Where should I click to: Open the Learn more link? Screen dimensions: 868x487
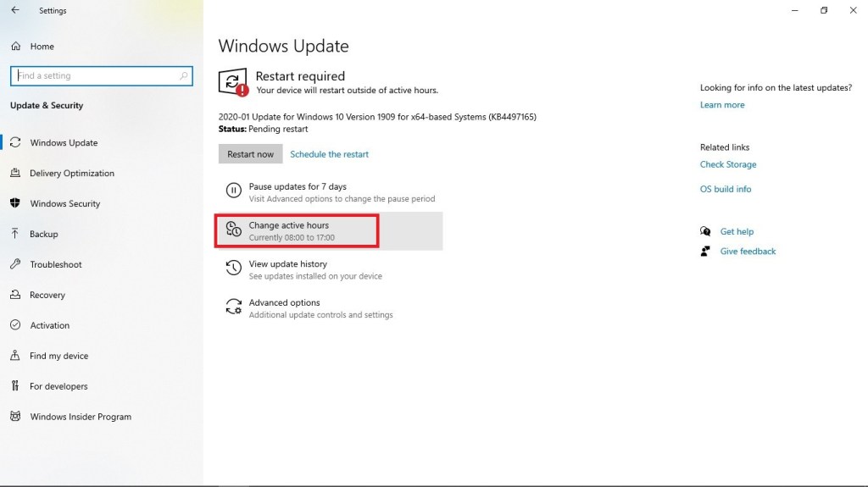(722, 105)
